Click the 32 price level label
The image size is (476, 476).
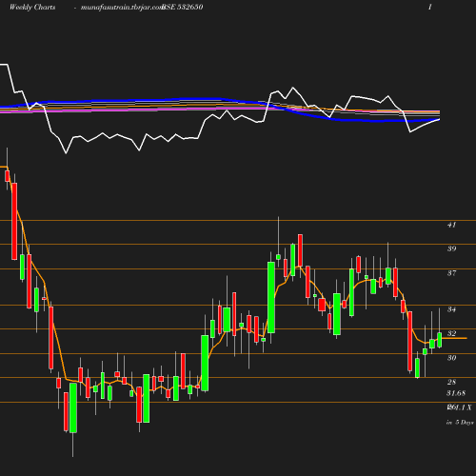coord(451,333)
